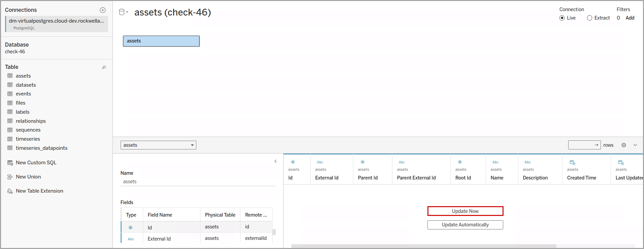Viewport: 644px width, 249px height.
Task: Click the New Table Extension icon
Action: [10, 191]
